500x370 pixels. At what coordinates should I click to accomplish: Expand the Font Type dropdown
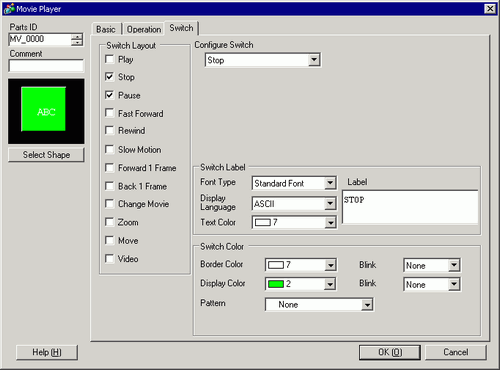point(294,183)
